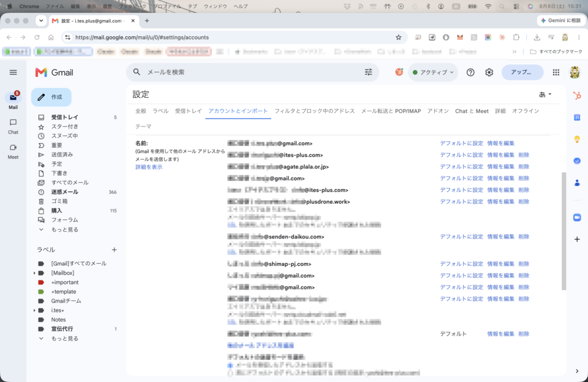Open the settings gear icon
588x382 pixels.
click(489, 72)
